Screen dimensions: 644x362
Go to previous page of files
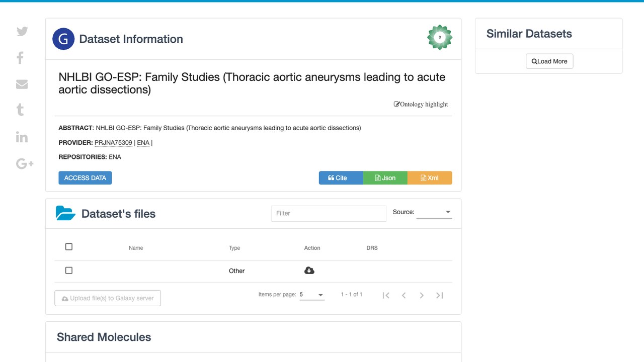pyautogui.click(x=404, y=295)
